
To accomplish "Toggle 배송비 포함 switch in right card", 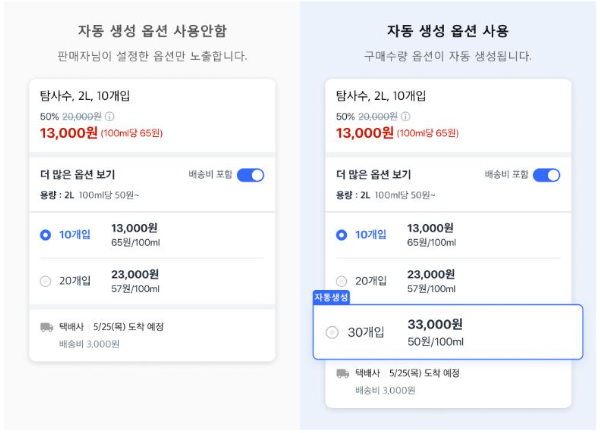I will click(x=546, y=175).
